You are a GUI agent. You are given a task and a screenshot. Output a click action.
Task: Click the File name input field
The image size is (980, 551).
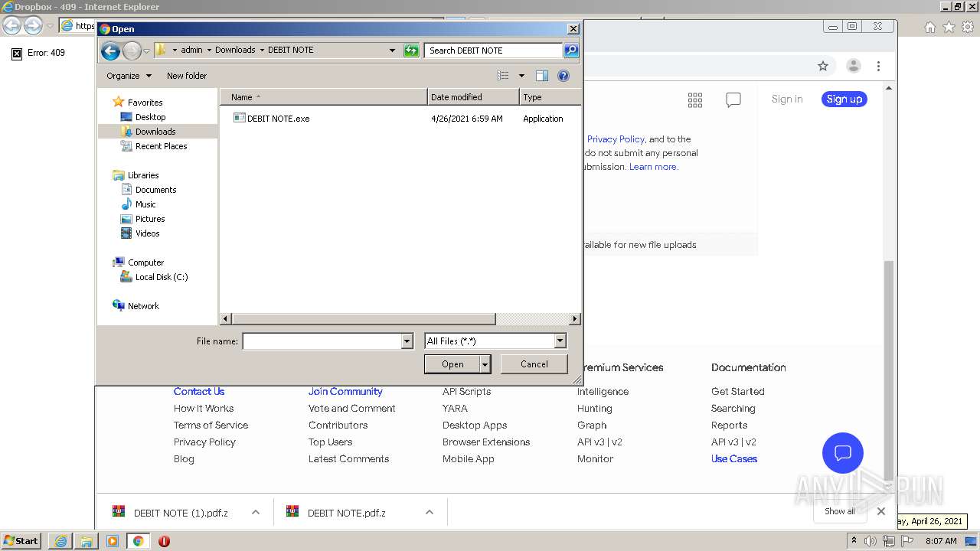(322, 341)
